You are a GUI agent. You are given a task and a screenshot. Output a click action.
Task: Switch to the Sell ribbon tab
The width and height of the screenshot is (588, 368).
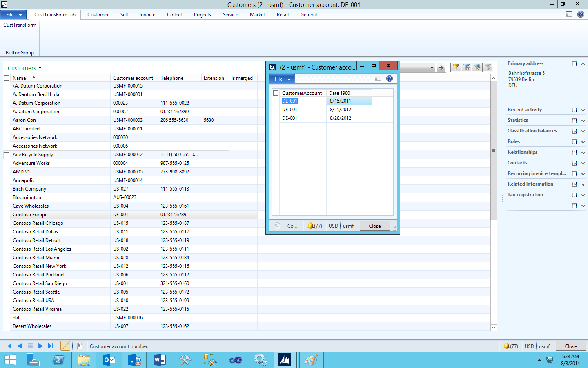point(124,15)
